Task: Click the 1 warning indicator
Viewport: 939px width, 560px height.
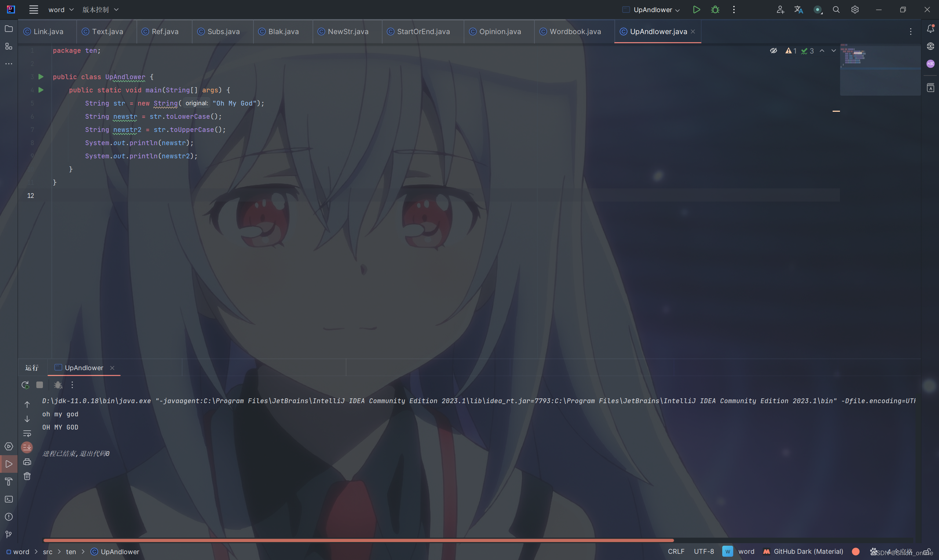Action: (791, 51)
